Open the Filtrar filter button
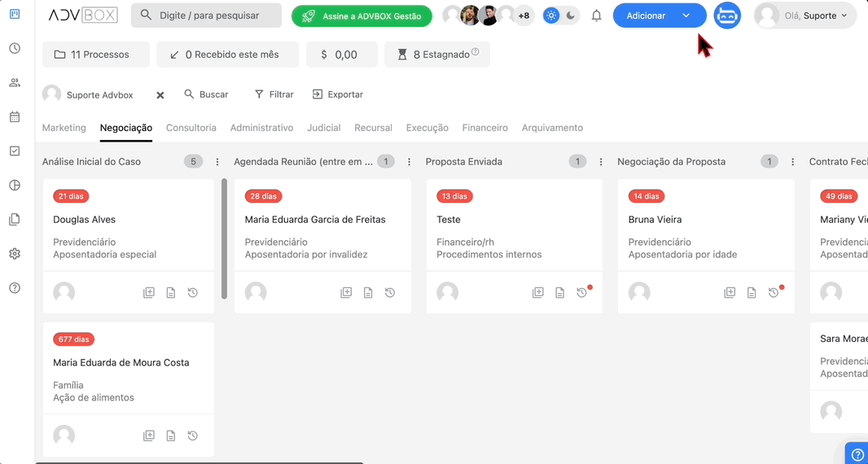 pos(274,94)
